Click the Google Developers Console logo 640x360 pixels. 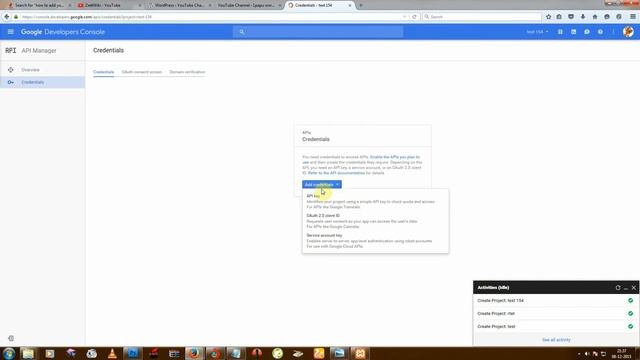[63, 32]
